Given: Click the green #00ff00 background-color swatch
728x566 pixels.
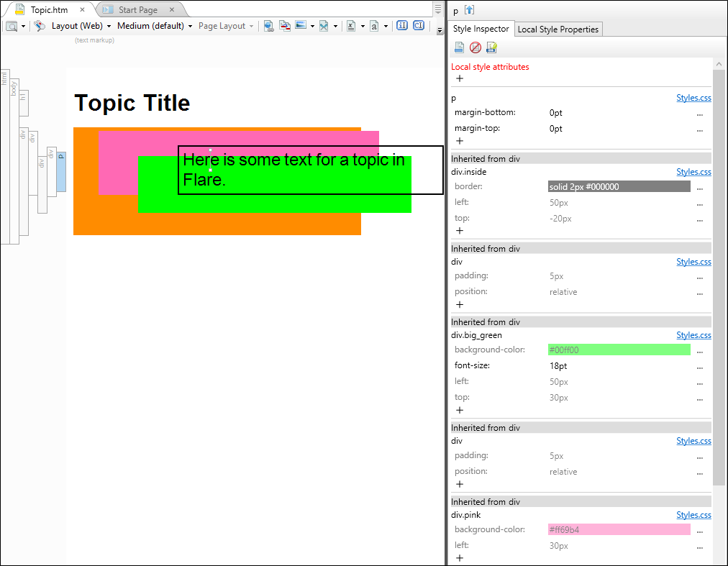Looking at the screenshot, I should click(x=619, y=350).
